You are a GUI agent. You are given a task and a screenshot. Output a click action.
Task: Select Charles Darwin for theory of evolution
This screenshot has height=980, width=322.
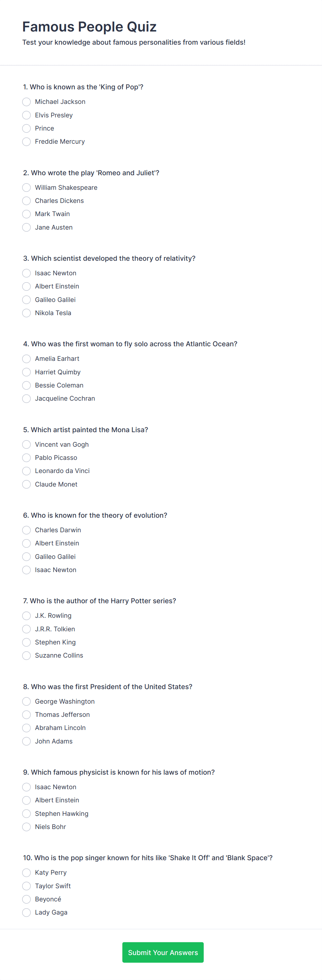26,530
